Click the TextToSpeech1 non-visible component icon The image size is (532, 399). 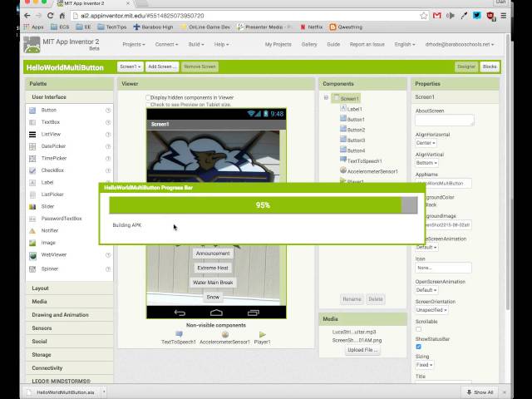point(180,334)
